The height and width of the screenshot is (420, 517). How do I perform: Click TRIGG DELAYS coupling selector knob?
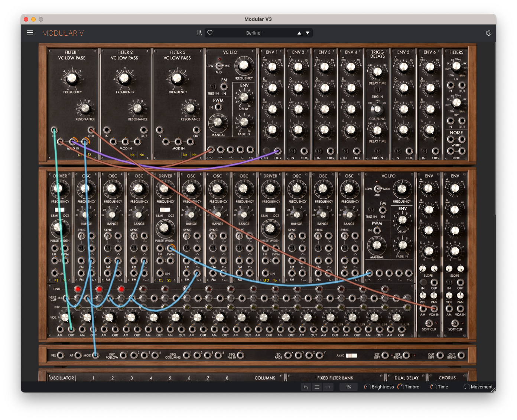click(x=377, y=109)
